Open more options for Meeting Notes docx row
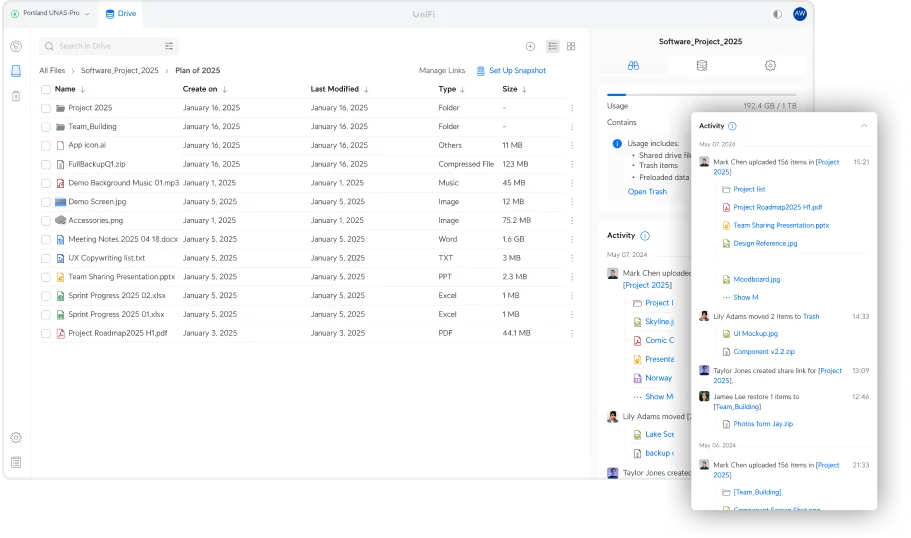 [x=572, y=239]
